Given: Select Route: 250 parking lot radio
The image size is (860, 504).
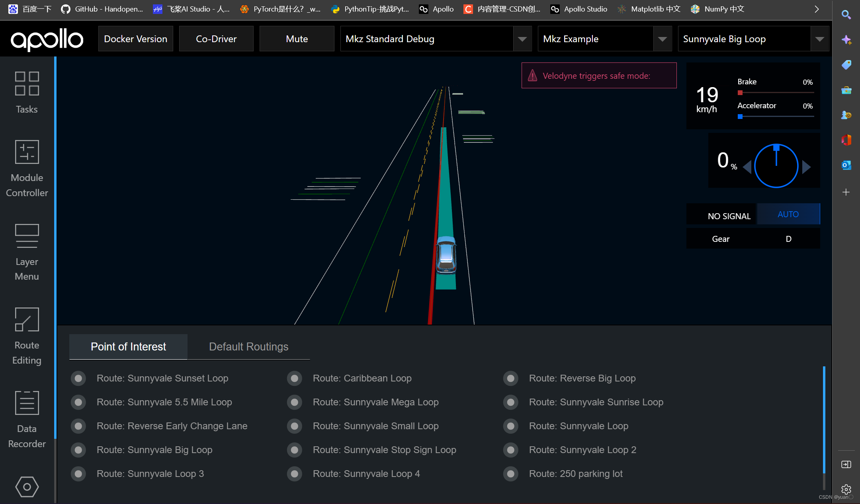Looking at the screenshot, I should [x=511, y=474].
